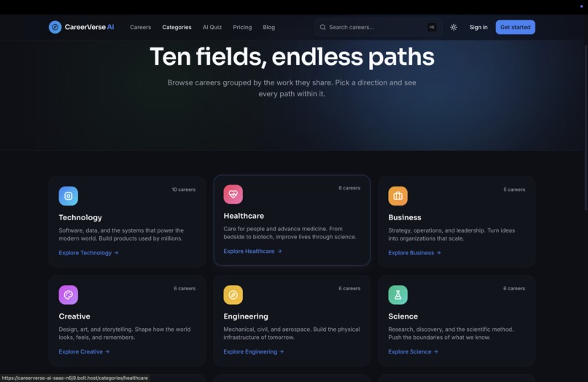588x382 pixels.
Task: Click the Creative palette icon
Action: tap(69, 295)
